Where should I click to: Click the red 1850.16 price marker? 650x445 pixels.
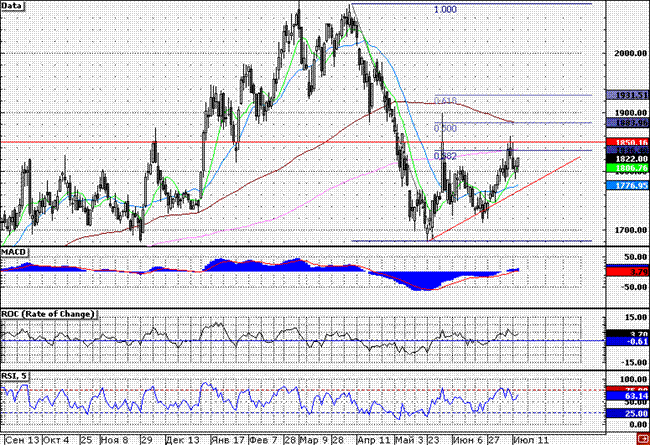tap(633, 144)
